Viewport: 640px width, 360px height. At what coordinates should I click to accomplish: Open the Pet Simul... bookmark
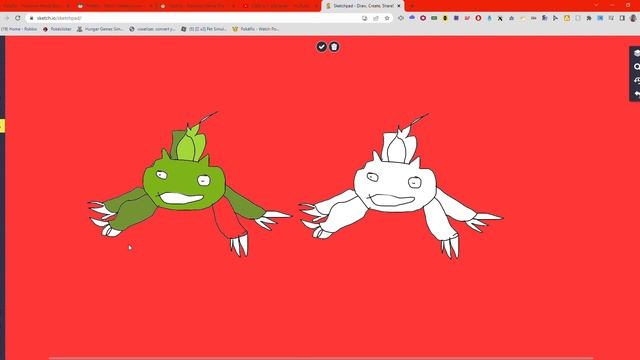[204, 29]
